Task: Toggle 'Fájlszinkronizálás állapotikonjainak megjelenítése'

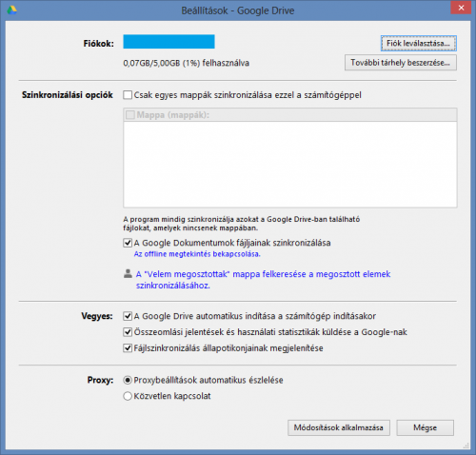Action: coord(128,348)
